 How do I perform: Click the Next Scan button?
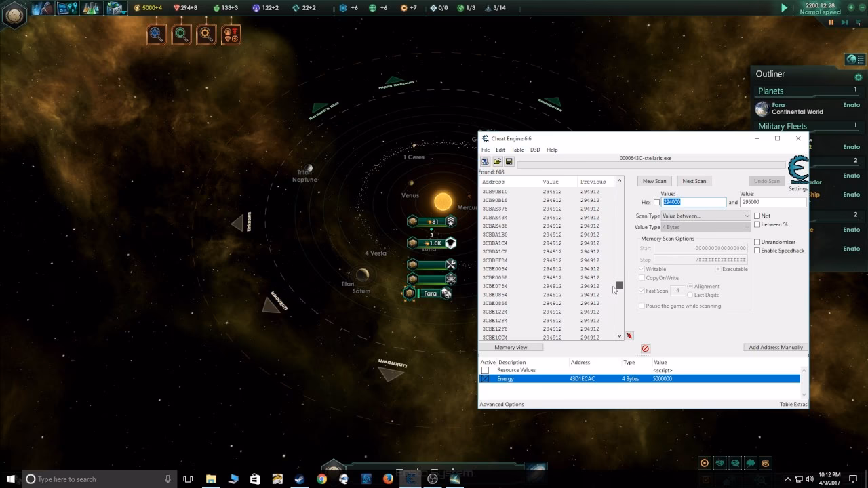(694, 181)
